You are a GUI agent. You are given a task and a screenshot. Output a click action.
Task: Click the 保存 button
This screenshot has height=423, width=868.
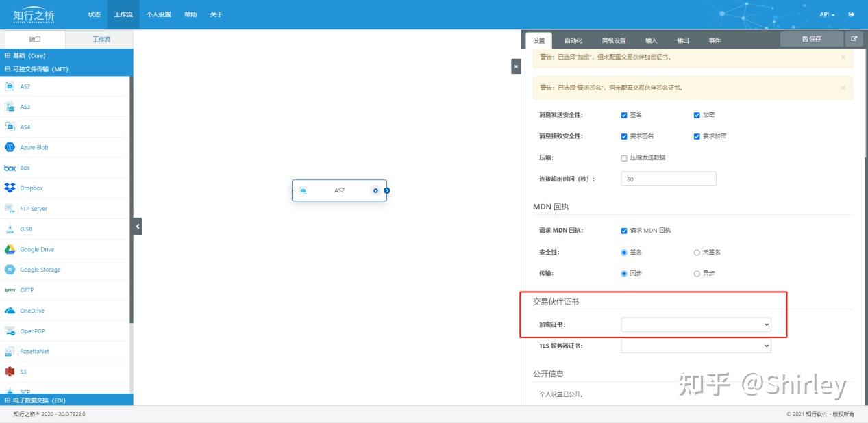click(811, 40)
